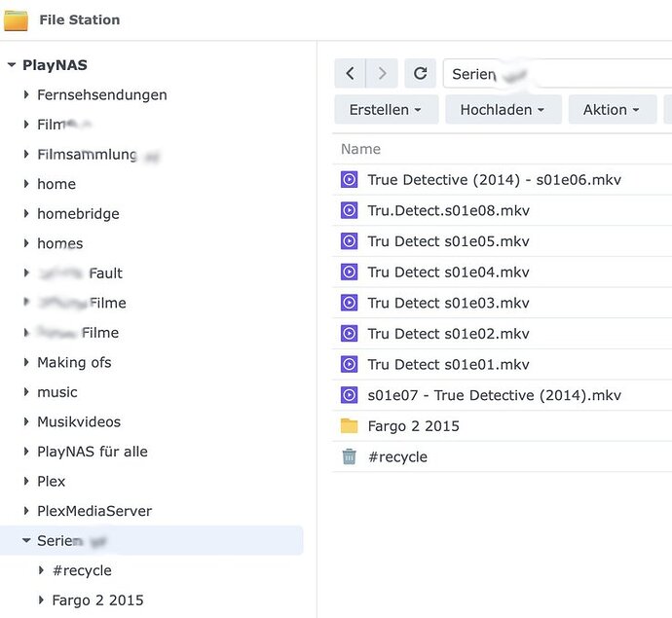Open the Aktion dropdown menu

click(612, 110)
